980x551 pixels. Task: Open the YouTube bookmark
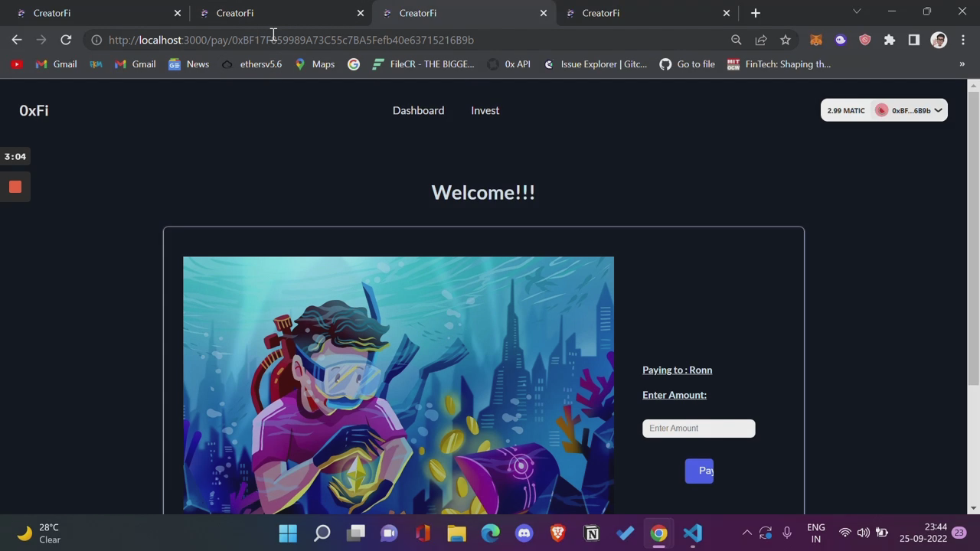[17, 64]
